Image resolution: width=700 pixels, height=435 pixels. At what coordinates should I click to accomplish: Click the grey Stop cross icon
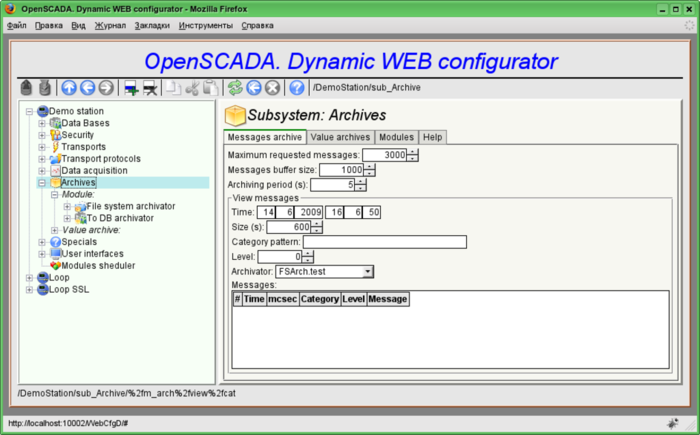pyautogui.click(x=272, y=88)
